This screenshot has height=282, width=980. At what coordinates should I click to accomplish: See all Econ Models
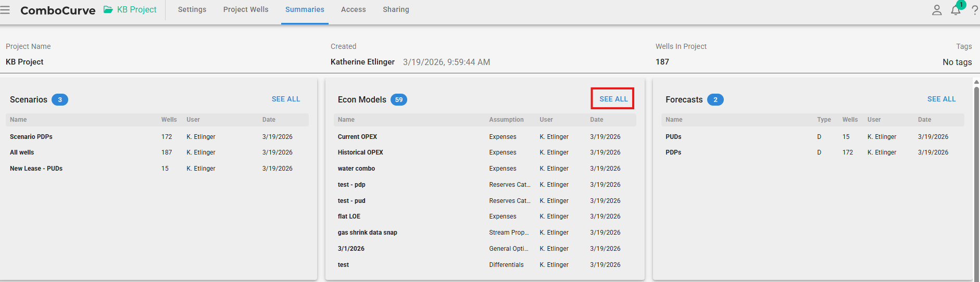coord(613,99)
